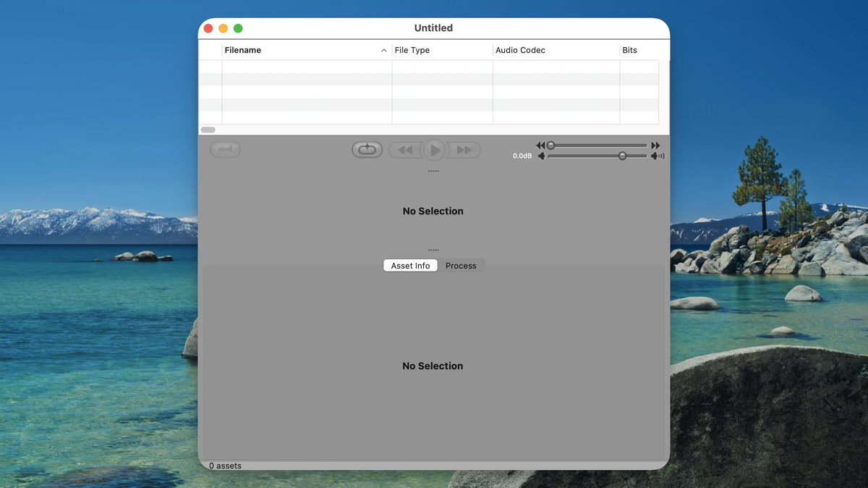Mute audio via the left speaker icon
The width and height of the screenshot is (868, 488).
click(x=542, y=156)
